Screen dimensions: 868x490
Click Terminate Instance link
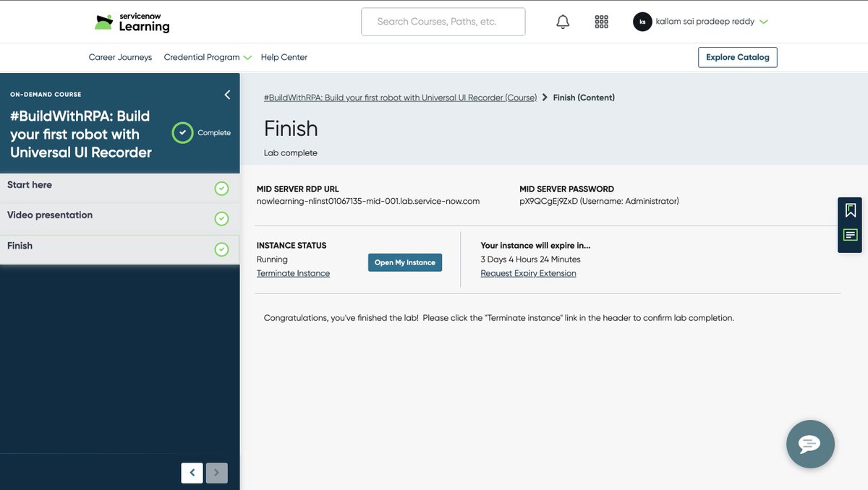pos(293,273)
